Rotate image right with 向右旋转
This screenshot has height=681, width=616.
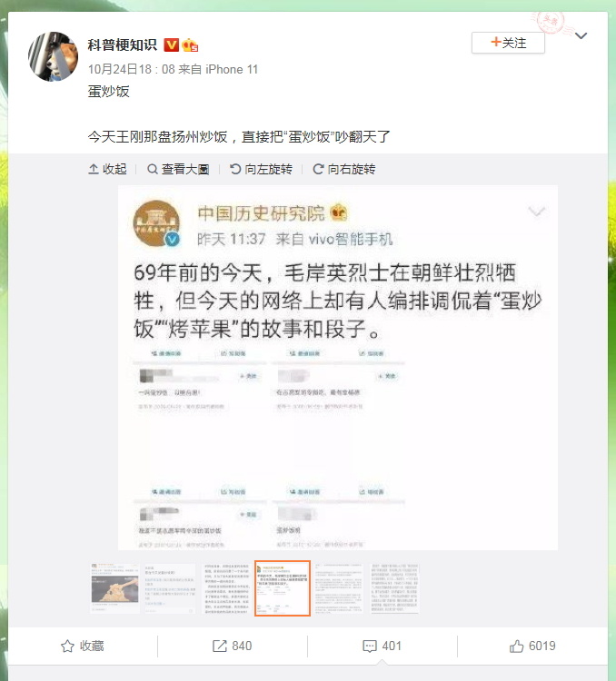pos(343,169)
